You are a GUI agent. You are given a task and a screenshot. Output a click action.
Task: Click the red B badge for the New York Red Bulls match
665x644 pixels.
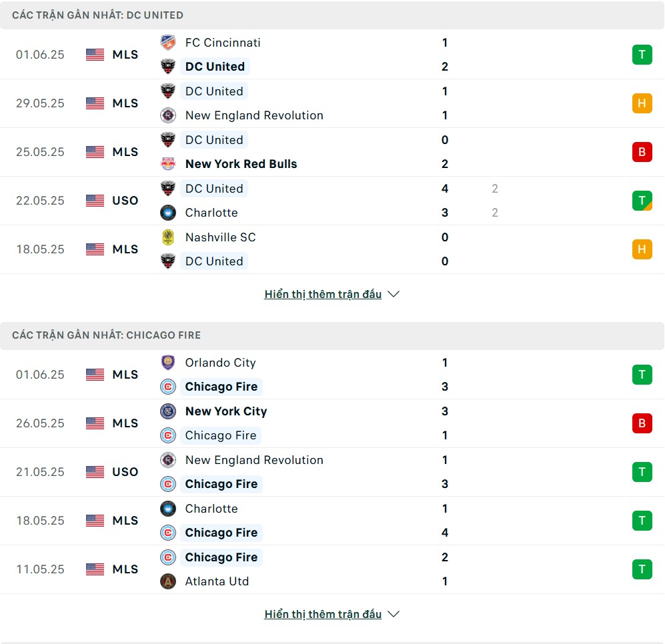[642, 152]
